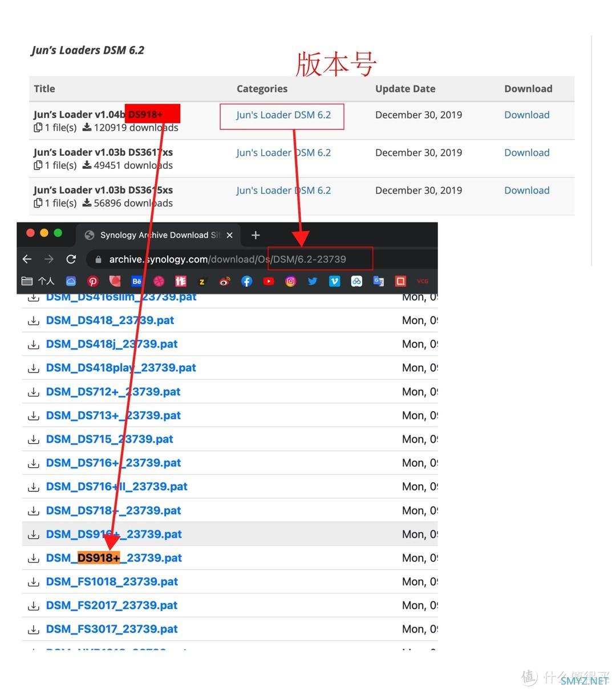Open category link in DS3617xs row
Screen dimensions: 616x692
coord(283,152)
